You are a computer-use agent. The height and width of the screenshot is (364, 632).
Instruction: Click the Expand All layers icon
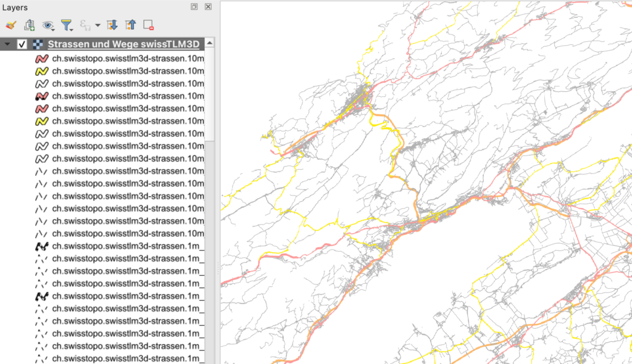coord(112,25)
